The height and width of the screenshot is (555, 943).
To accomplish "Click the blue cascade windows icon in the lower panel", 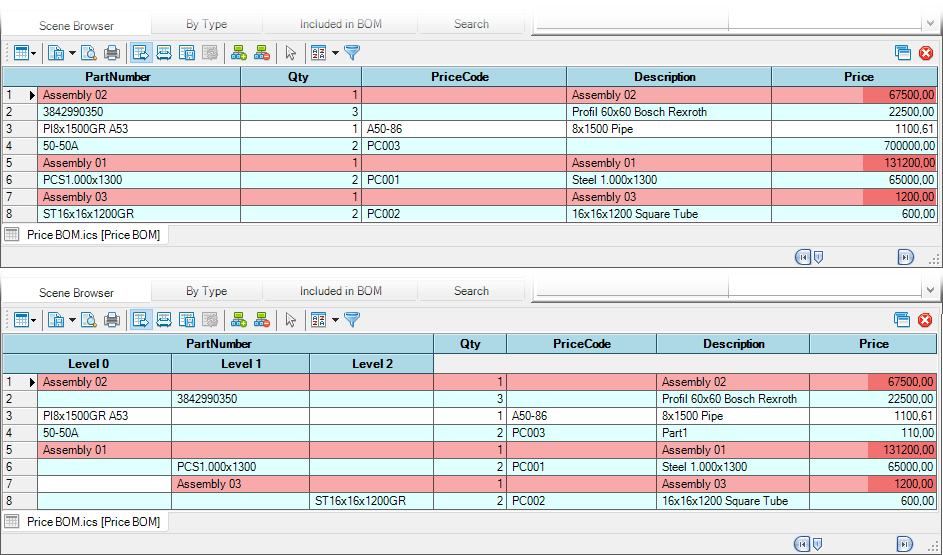I will (902, 320).
